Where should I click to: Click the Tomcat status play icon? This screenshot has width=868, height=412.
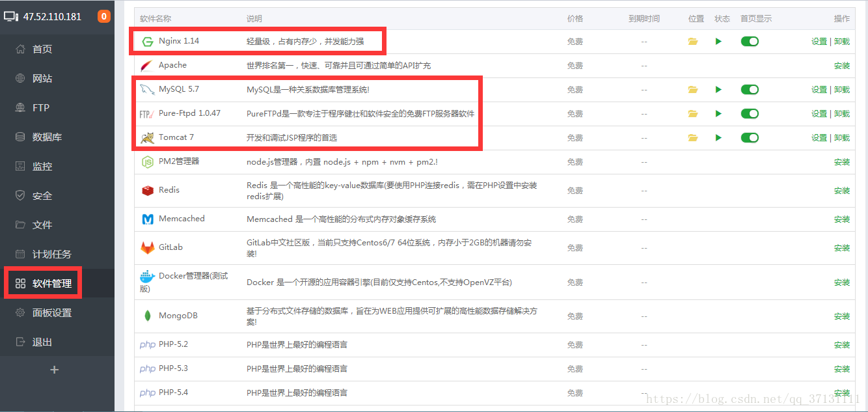(x=718, y=138)
